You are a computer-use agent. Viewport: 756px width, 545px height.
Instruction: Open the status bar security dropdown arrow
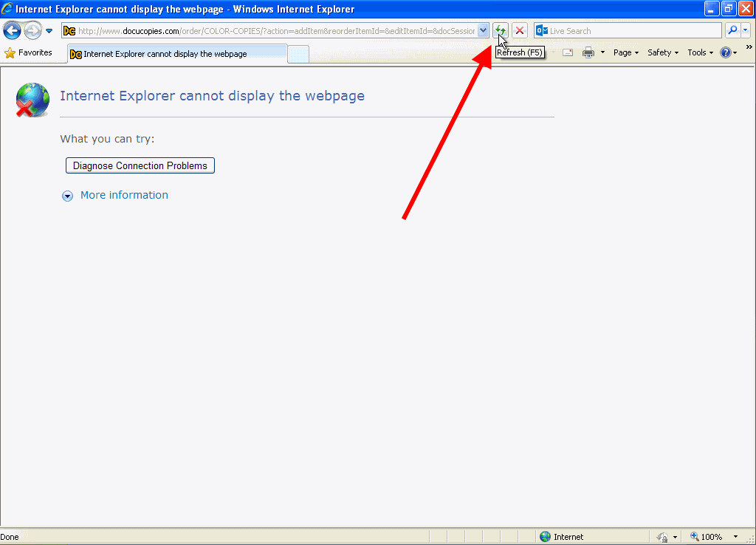tap(675, 537)
